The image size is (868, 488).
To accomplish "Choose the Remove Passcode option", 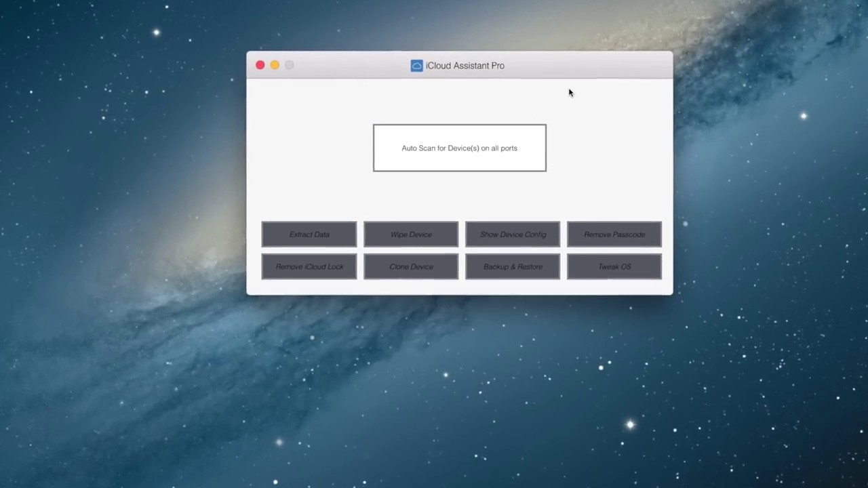I will tap(614, 235).
